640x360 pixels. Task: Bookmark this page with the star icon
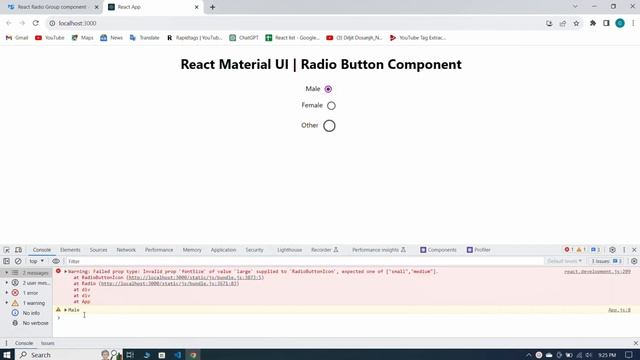(576, 23)
